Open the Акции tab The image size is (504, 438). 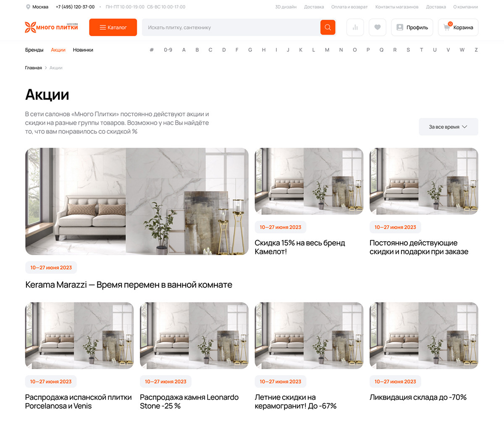pos(58,50)
